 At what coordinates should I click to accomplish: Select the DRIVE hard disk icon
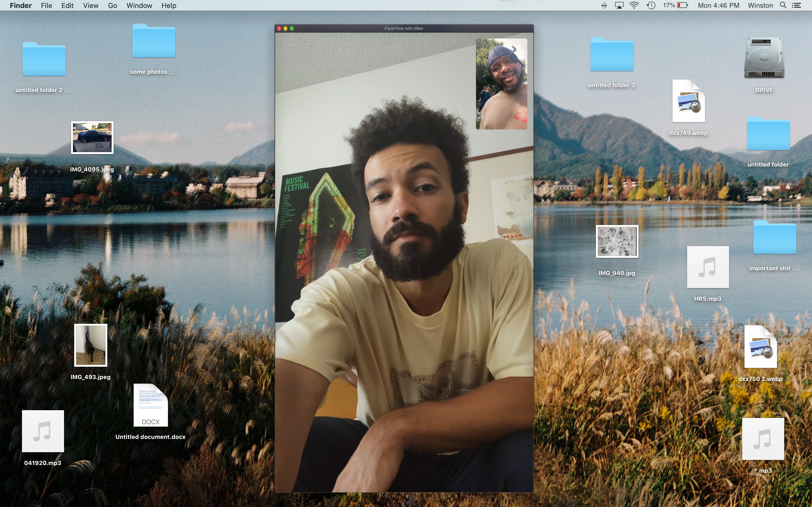(764, 58)
